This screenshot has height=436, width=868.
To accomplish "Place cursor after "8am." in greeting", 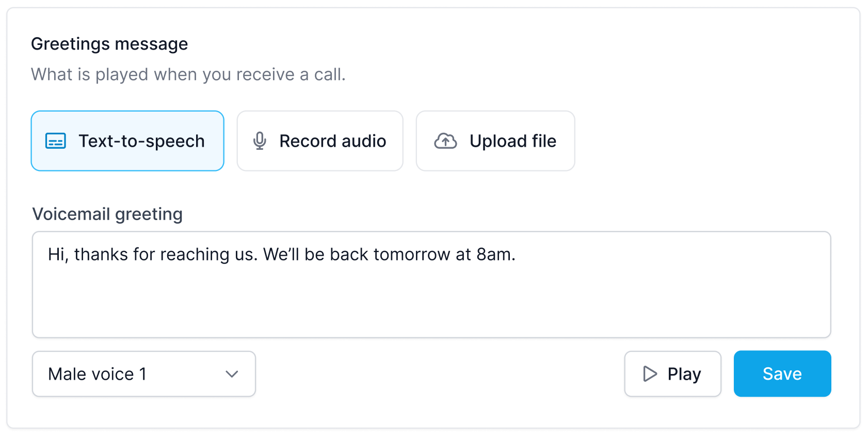I will pyautogui.click(x=517, y=255).
